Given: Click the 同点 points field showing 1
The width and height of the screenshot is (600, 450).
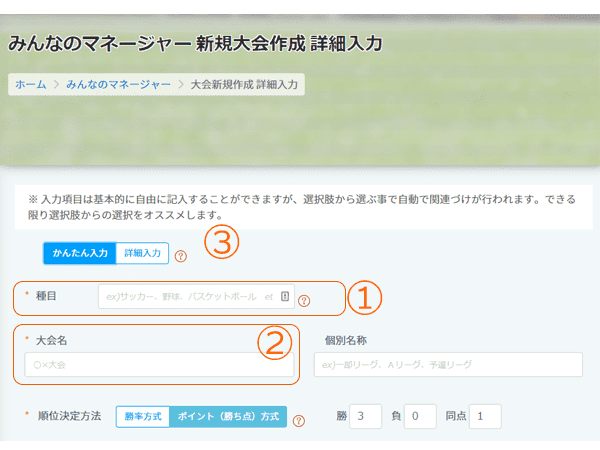Looking at the screenshot, I should pos(485,416).
